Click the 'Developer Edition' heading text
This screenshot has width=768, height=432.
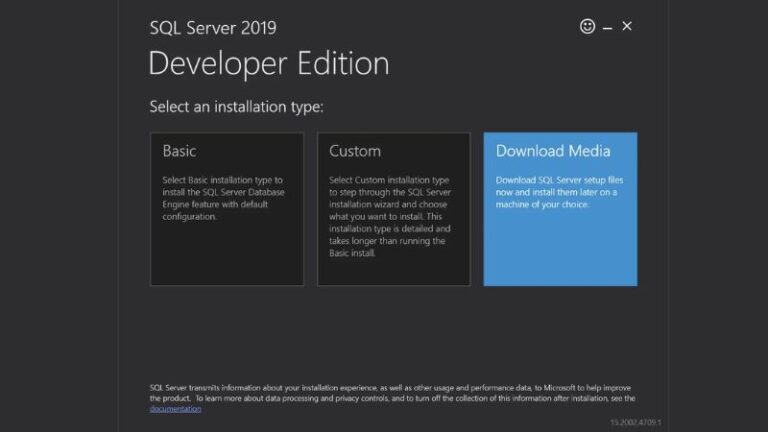coord(269,64)
